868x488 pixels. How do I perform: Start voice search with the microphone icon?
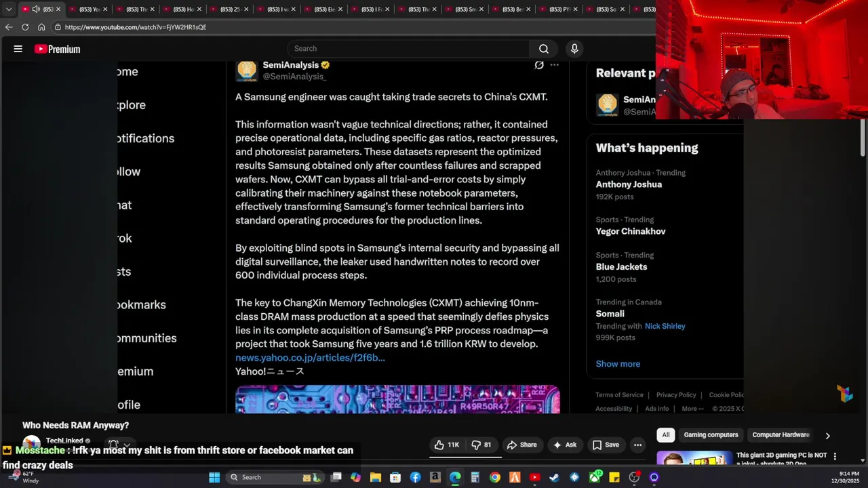point(574,49)
